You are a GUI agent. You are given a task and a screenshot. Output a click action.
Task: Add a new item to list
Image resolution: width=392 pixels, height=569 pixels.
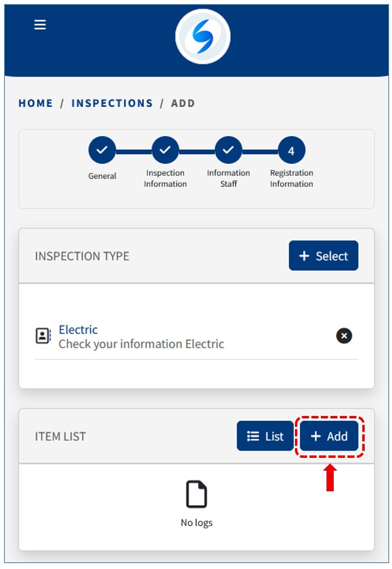(x=329, y=436)
